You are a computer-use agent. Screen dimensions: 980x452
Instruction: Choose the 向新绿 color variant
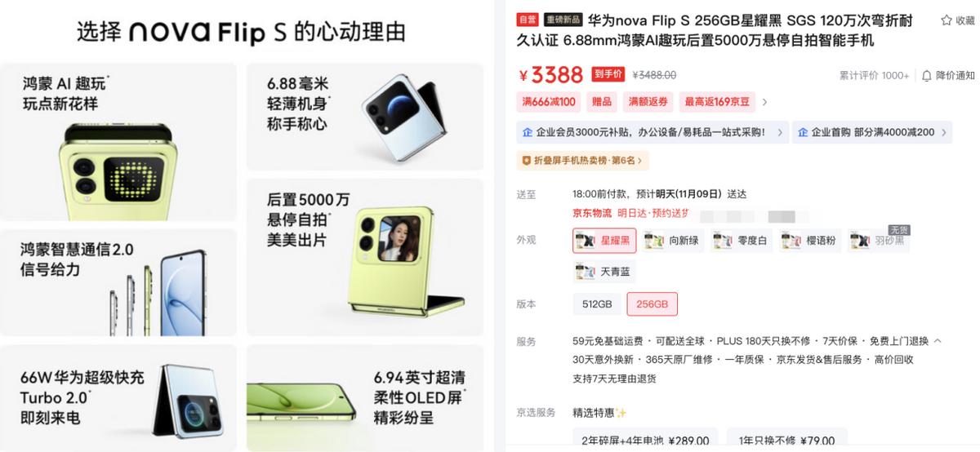[673, 241]
